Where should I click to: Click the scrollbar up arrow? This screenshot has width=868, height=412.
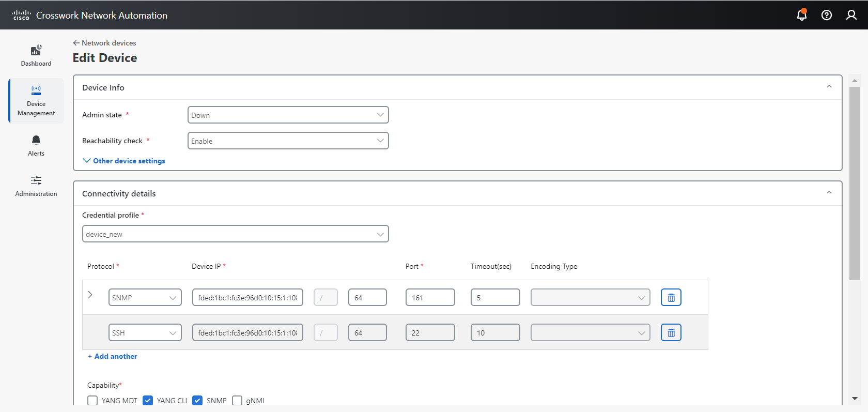[855, 81]
